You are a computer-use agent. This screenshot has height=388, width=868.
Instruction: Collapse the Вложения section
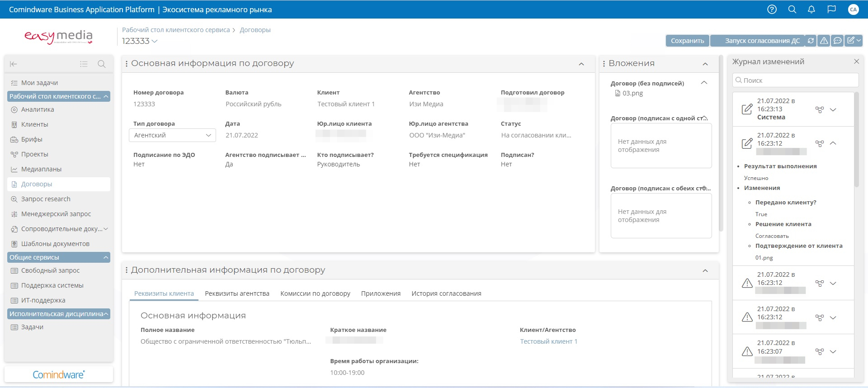[x=705, y=64]
